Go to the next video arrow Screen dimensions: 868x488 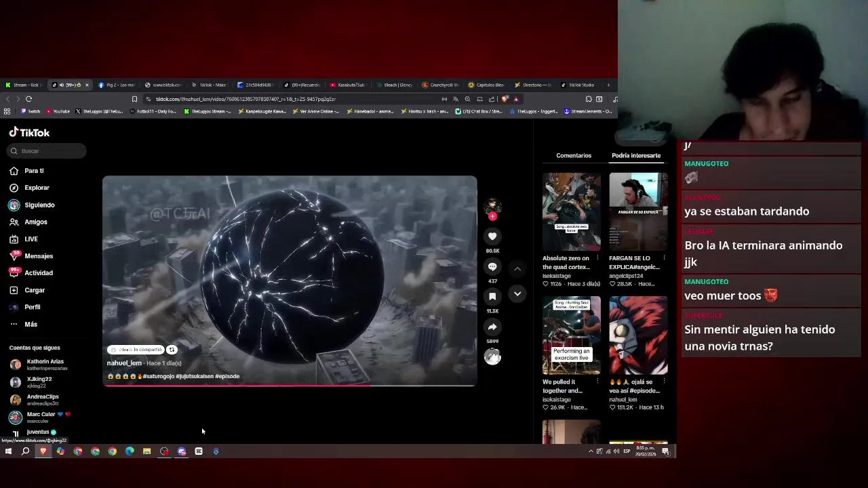tap(517, 293)
